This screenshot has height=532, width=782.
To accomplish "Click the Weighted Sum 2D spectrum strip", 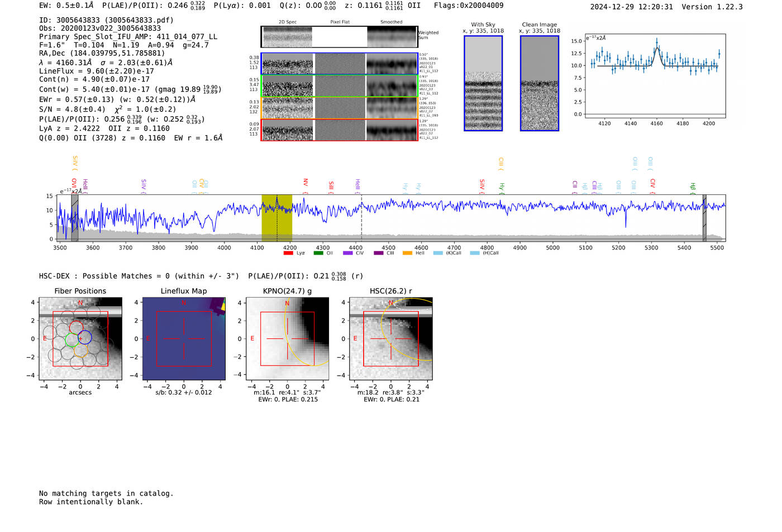I will pos(340,36).
